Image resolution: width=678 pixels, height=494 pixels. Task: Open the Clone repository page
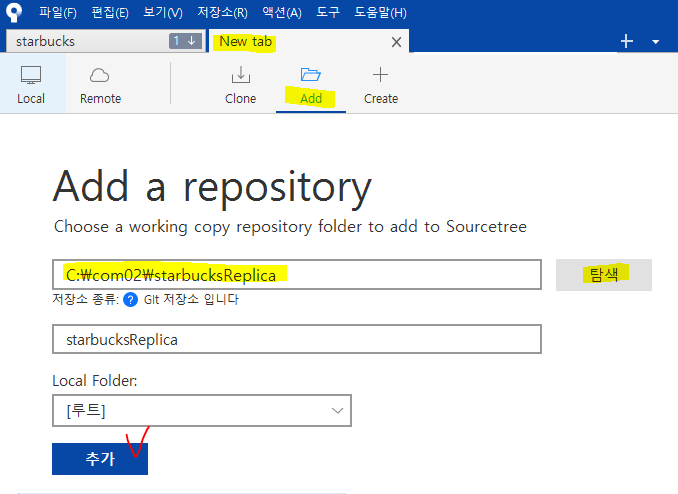pyautogui.click(x=240, y=85)
